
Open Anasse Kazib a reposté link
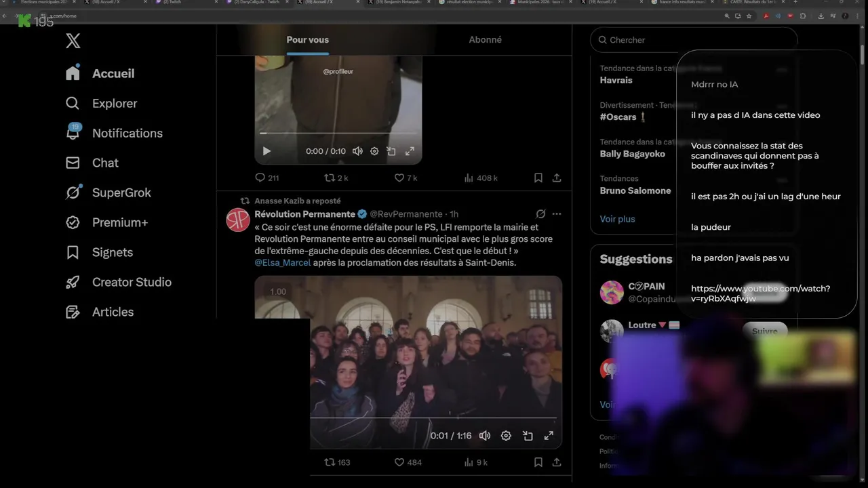[x=298, y=201]
